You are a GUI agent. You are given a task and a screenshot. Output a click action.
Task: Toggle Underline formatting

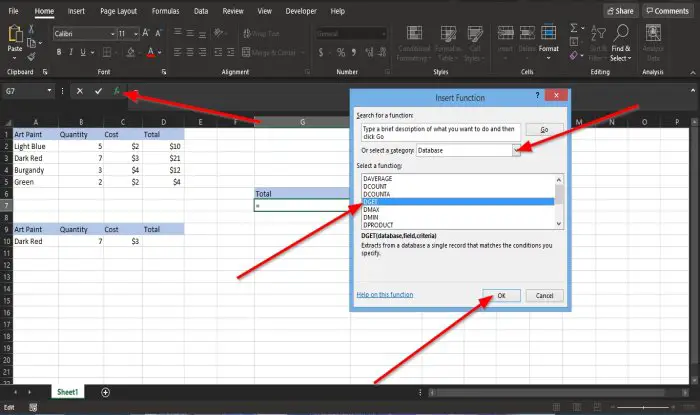83,52
